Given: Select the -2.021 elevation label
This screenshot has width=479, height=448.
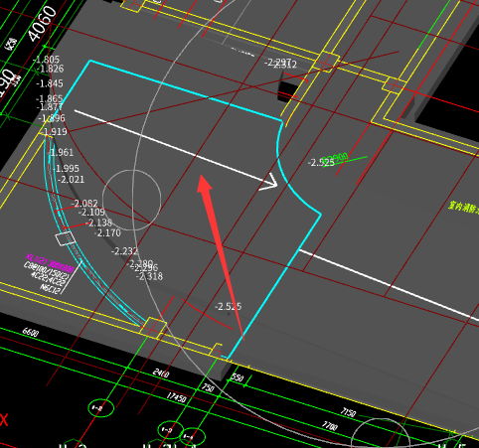Looking at the screenshot, I should [72, 180].
